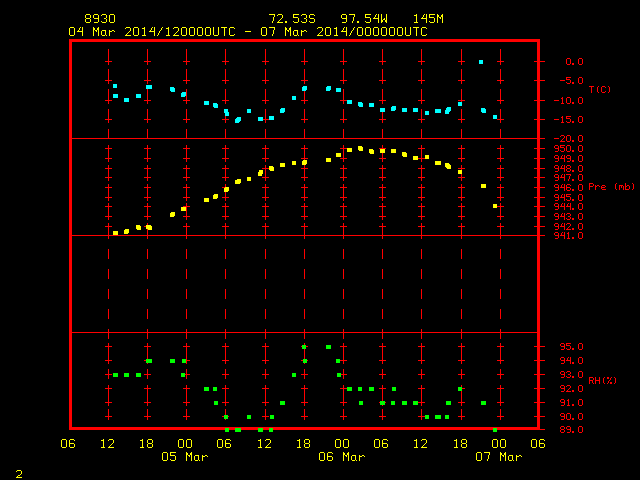Select the longitude 97.54W header text
The width and height of the screenshot is (640, 480).
tap(364, 19)
